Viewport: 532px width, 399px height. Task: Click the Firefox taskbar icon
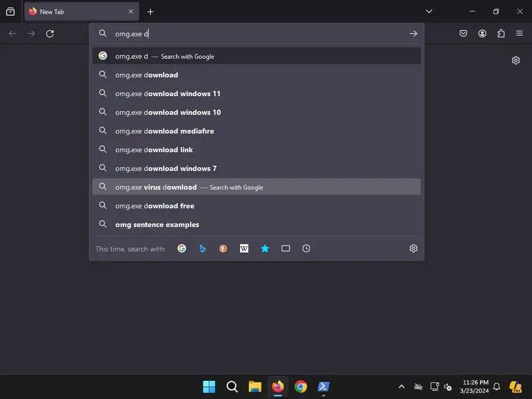[278, 387]
